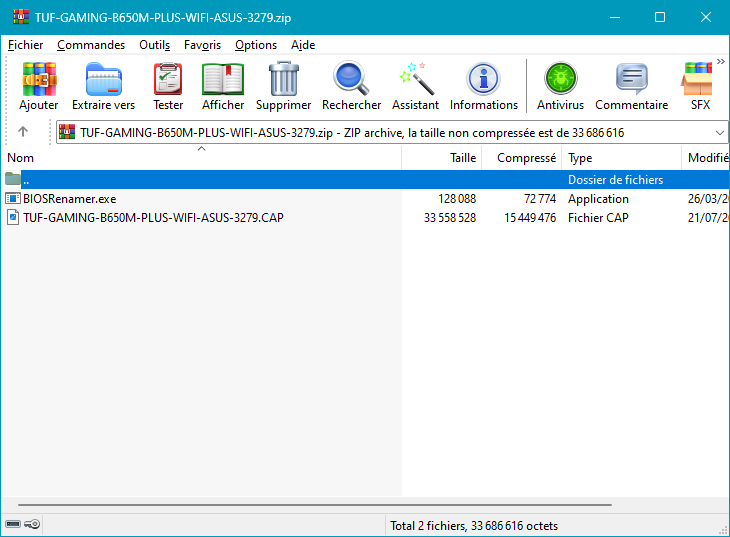
Task: Click the WinRAR icon in the address bar
Action: (67, 132)
